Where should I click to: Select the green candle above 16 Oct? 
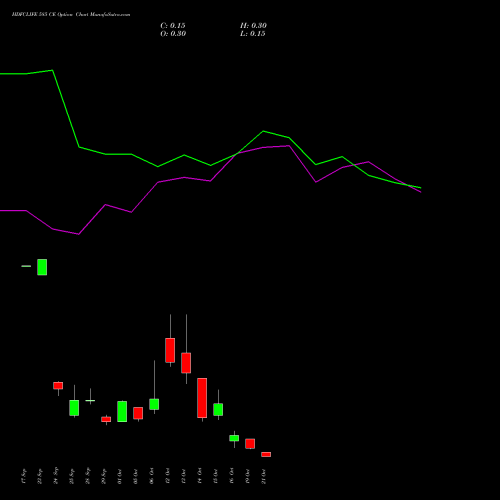pos(234,438)
